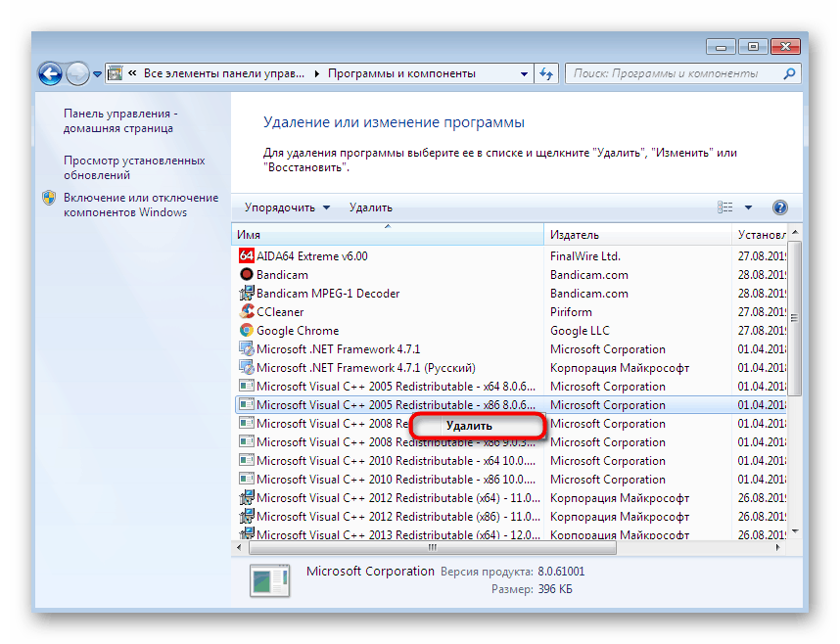Click the Visual C++ 2010 x64 icon

246,461
